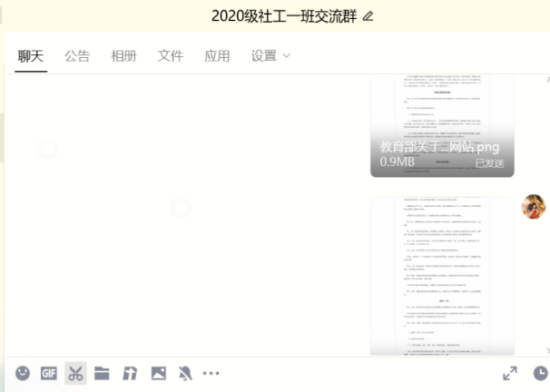The image size is (550, 392).
Task: Open the emoji picker
Action: [x=23, y=373]
